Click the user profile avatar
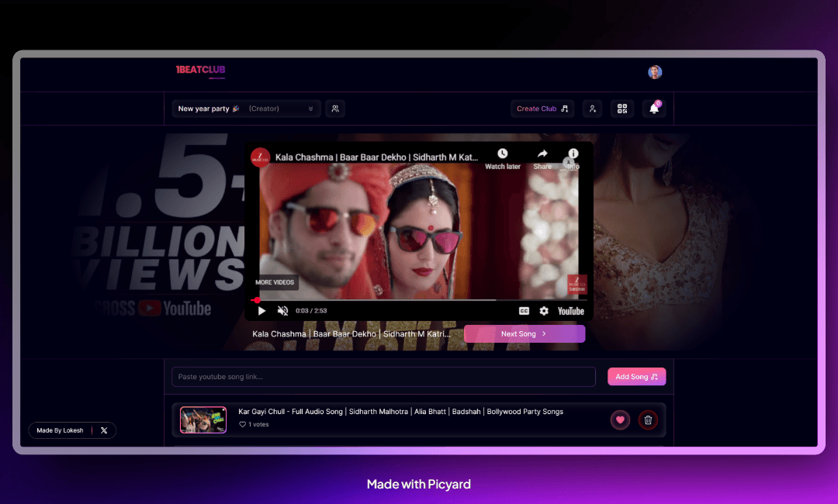This screenshot has width=838, height=504. (655, 72)
